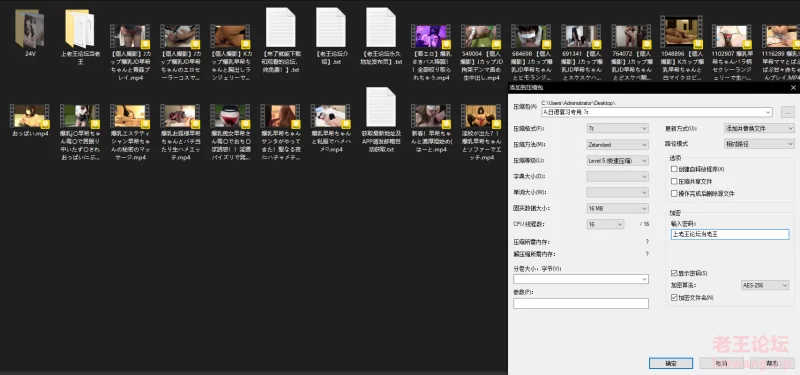Select the 上老王论坛当老王 folder icon

[80, 29]
